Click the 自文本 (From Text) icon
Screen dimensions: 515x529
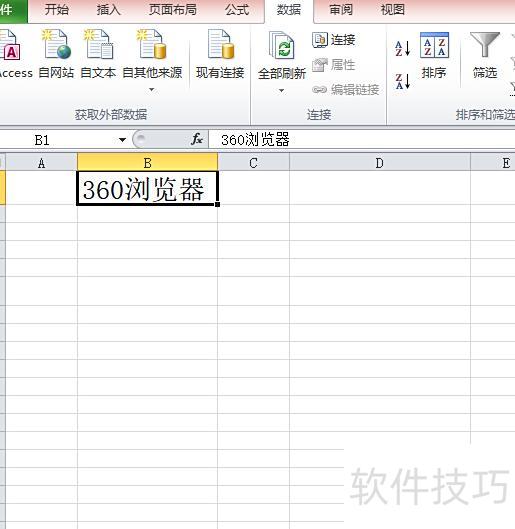(98, 44)
